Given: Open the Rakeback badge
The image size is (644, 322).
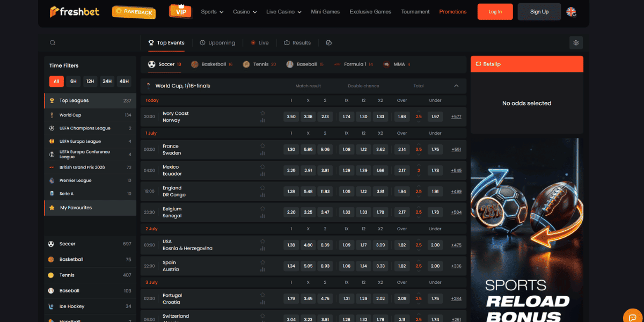Looking at the screenshot, I should (134, 11).
